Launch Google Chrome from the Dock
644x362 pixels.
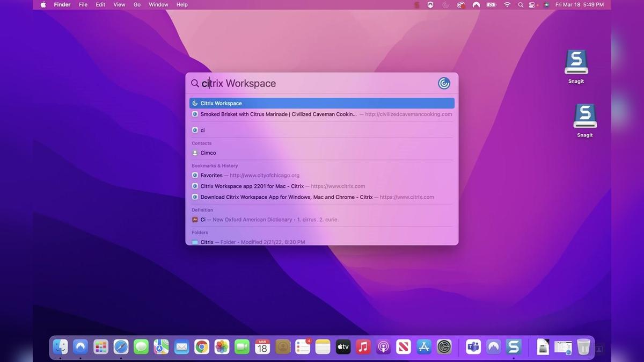coord(202,347)
